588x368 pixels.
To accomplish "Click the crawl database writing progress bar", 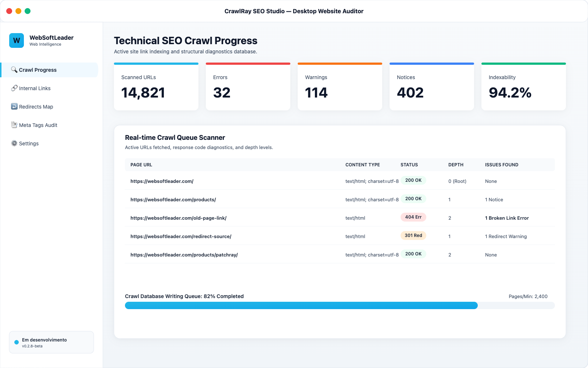I will 340,305.
